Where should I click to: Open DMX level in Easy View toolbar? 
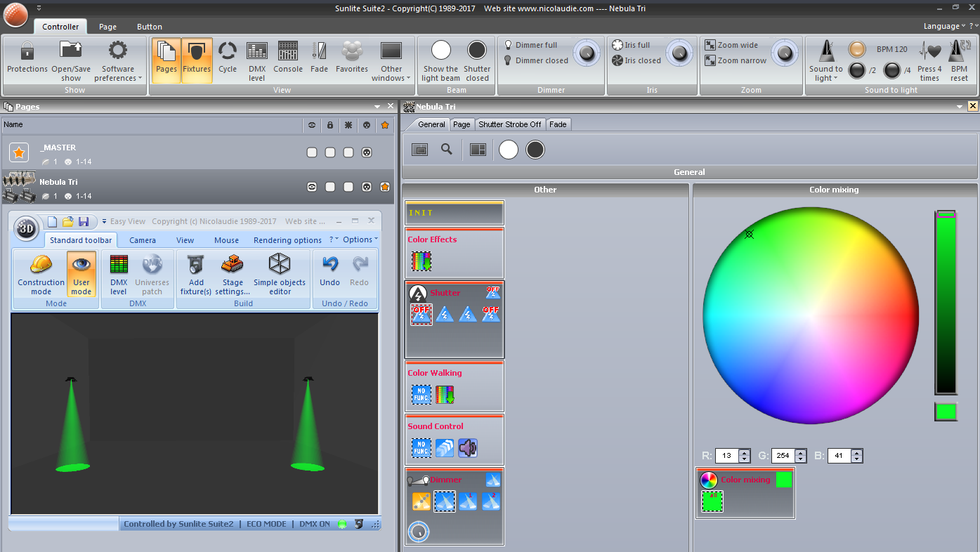(x=119, y=275)
